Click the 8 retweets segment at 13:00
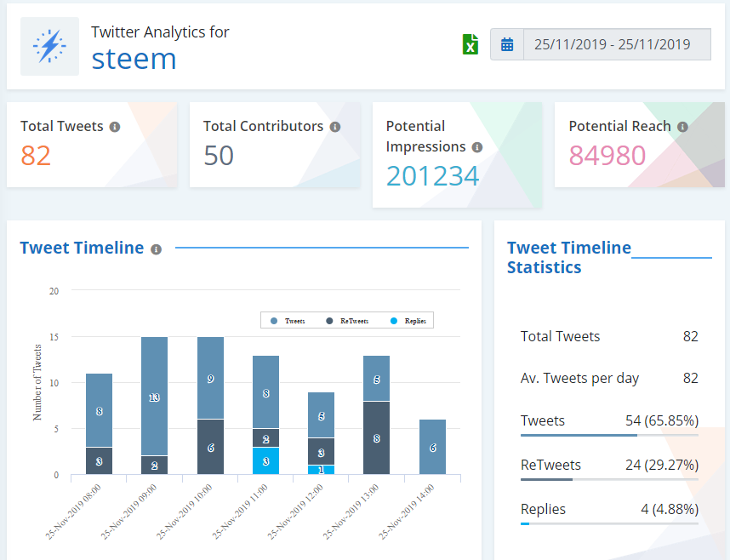This screenshot has width=730, height=560. (x=377, y=438)
